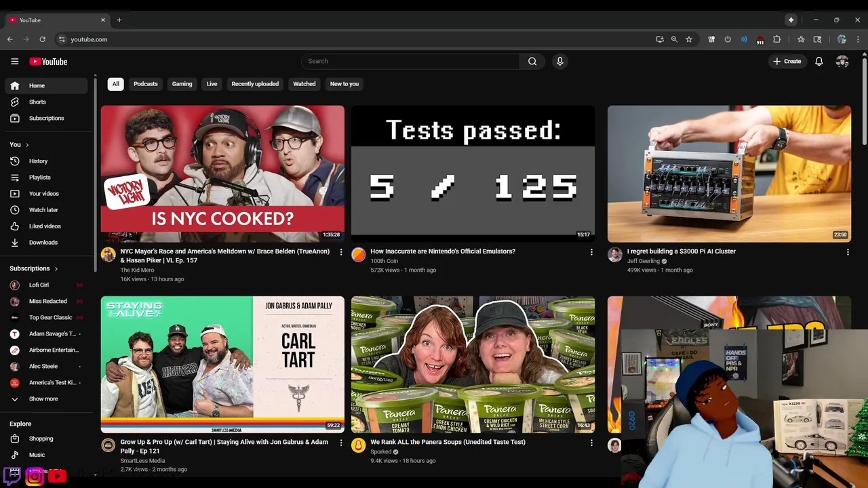The width and height of the screenshot is (868, 488).
Task: Open Top Gear Classic subscription
Action: [46, 317]
